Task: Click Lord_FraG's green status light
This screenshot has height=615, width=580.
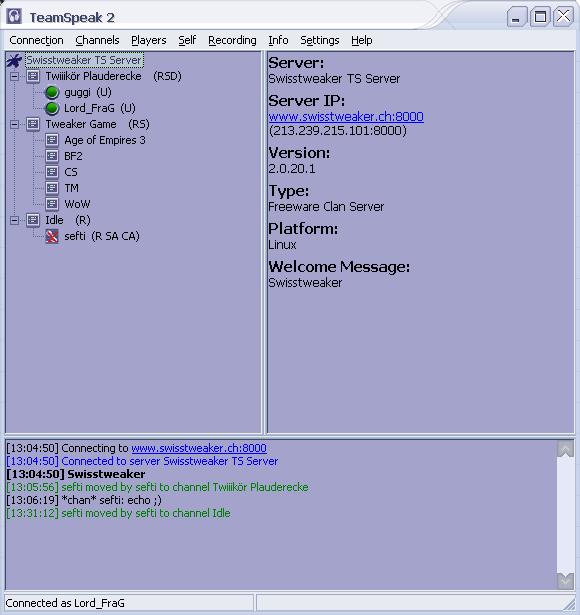Action: (52, 109)
